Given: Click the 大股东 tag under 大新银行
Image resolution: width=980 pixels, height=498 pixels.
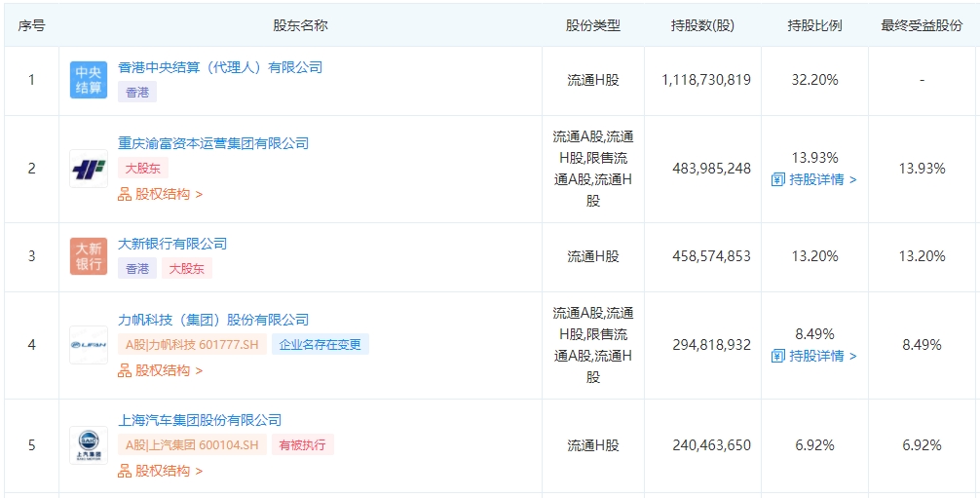Looking at the screenshot, I should tap(187, 268).
